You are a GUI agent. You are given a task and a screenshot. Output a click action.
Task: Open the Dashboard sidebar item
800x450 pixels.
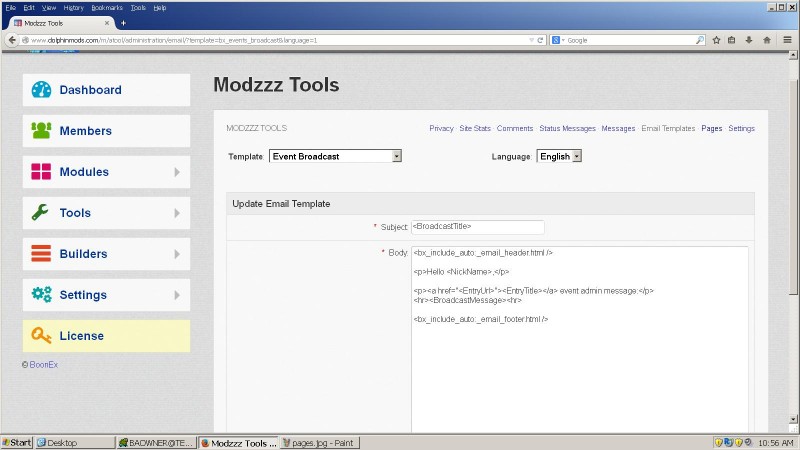pyautogui.click(x=106, y=90)
